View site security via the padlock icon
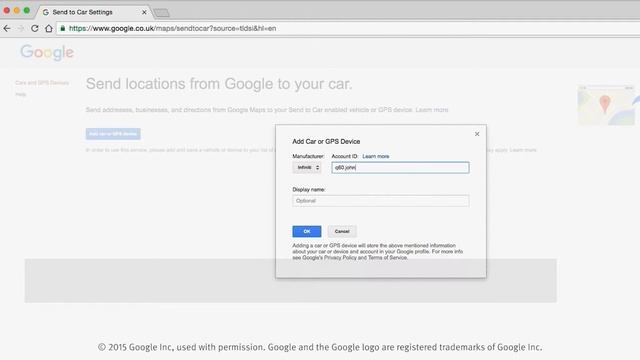This screenshot has width=640, height=360. [62, 28]
